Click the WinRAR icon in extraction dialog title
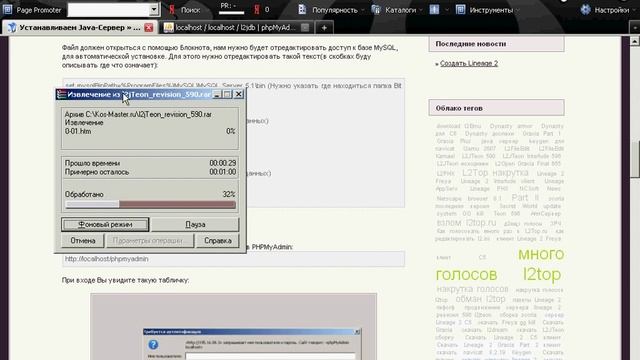640x360 pixels. [62, 94]
